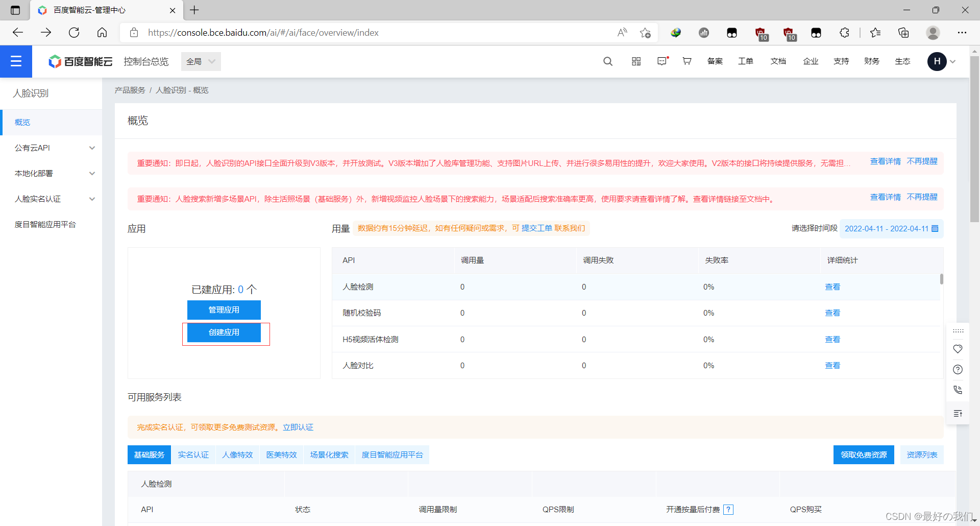Expand the 公有云API sidebar section
Image resolution: width=980 pixels, height=526 pixels.
pos(51,148)
